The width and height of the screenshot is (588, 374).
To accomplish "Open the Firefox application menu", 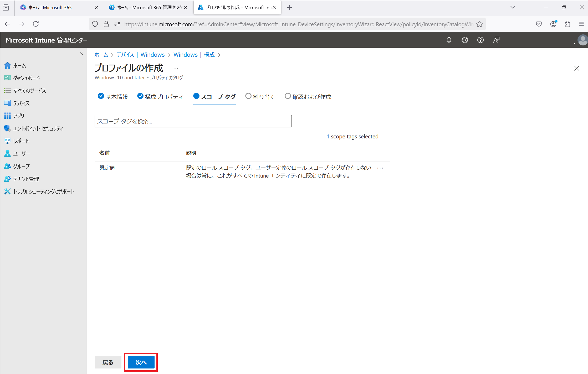I will pos(581,24).
